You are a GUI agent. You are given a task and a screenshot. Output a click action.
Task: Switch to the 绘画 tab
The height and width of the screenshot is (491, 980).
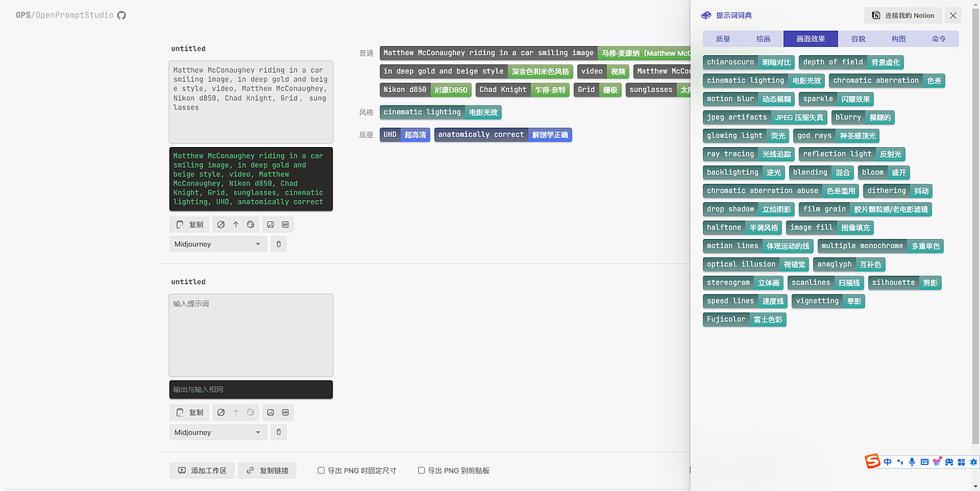763,39
